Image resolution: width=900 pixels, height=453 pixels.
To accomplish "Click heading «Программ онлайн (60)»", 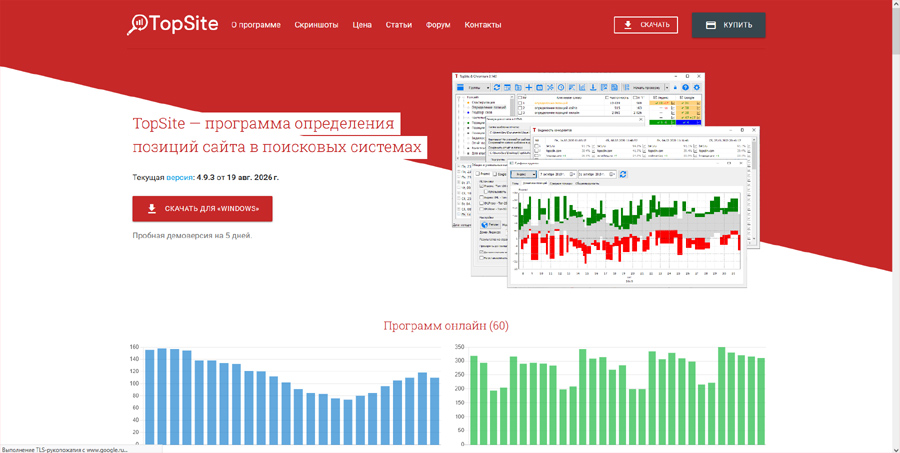I will [446, 326].
